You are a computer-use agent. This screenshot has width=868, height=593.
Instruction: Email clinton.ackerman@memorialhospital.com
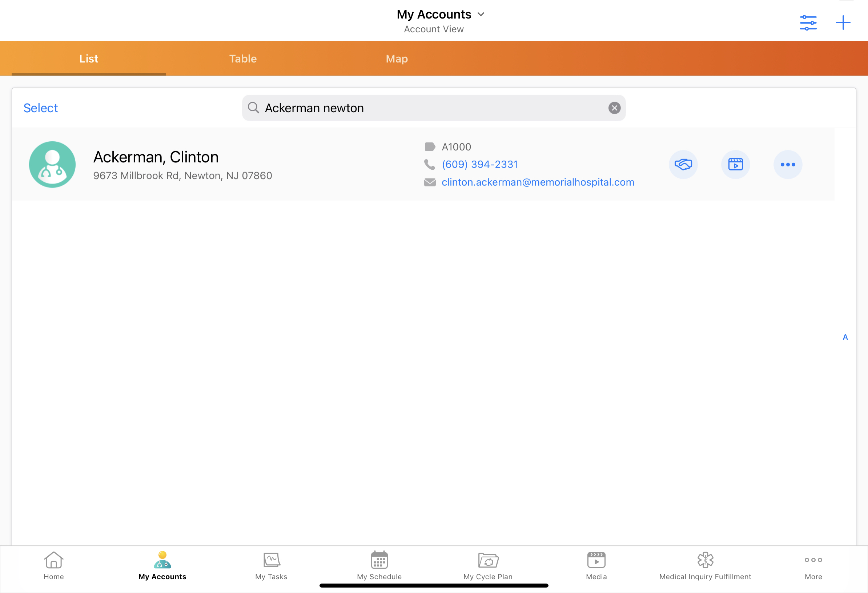[x=538, y=182]
